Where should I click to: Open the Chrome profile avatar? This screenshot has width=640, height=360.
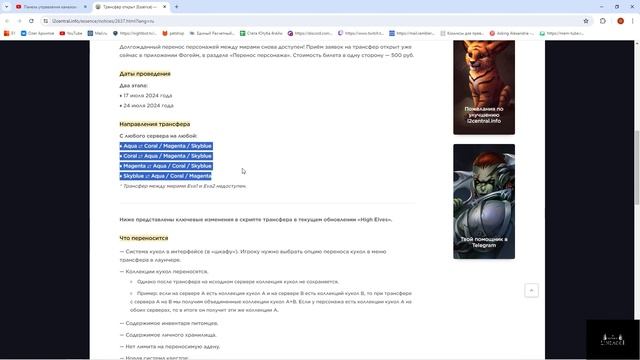(620, 21)
